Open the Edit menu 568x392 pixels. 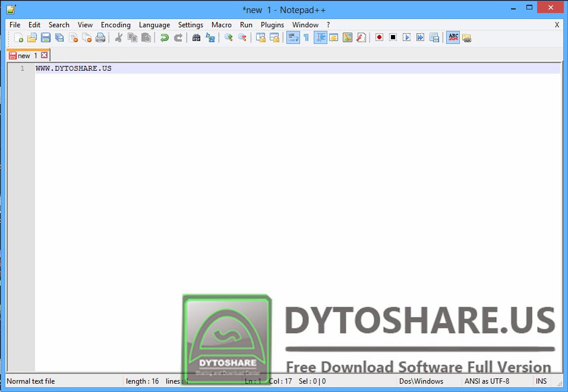pos(34,25)
